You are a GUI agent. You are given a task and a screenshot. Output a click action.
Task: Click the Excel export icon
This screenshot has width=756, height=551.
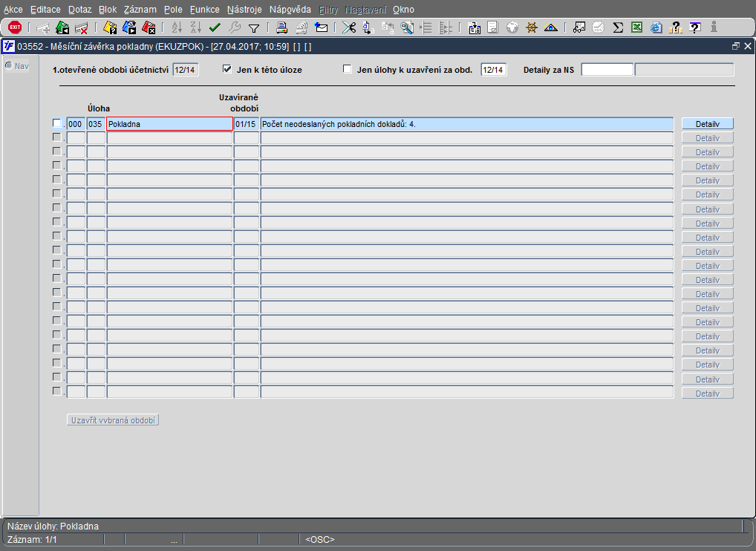pyautogui.click(x=637, y=27)
